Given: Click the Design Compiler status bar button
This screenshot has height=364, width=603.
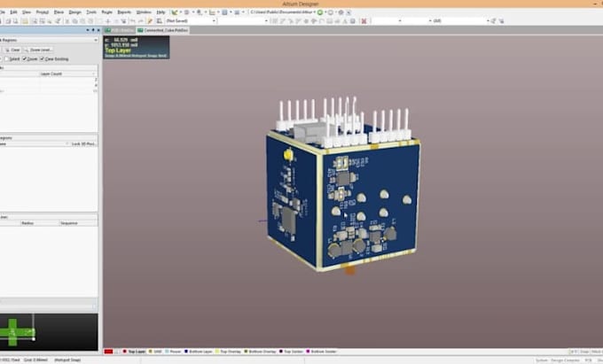Looking at the screenshot, I should (565, 360).
